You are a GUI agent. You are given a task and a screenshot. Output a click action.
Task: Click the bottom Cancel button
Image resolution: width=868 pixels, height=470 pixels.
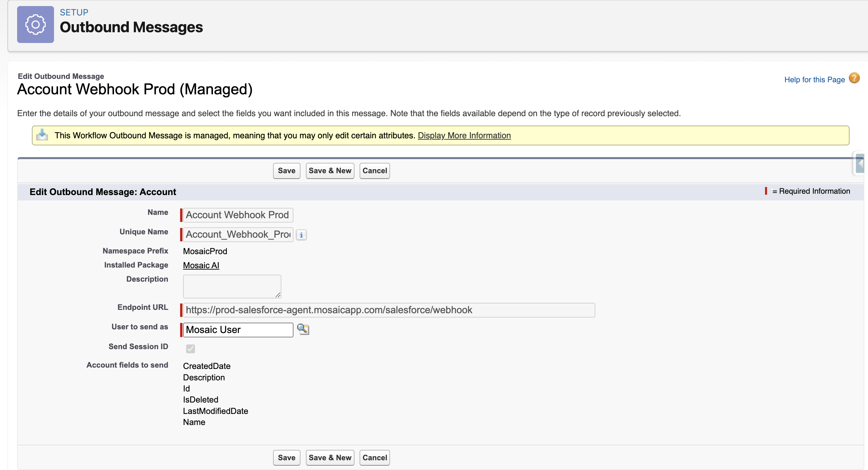coord(374,458)
